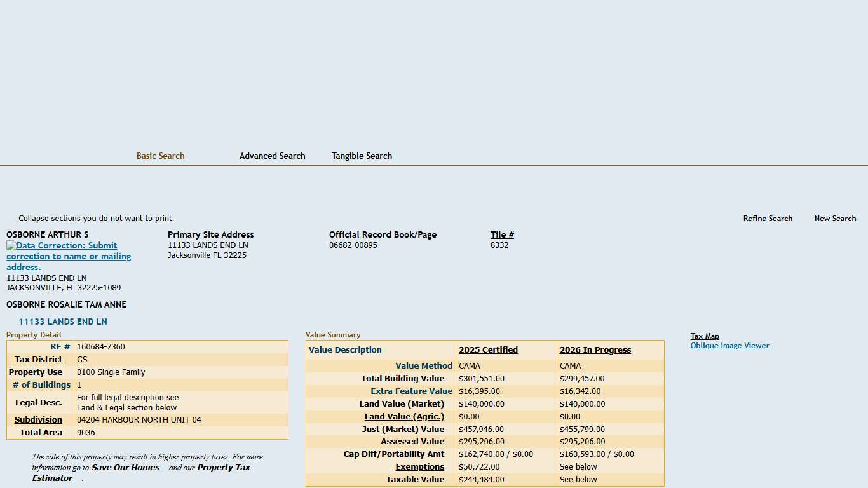Click the 2025 Certified column header
Screen dimensions: 868x488
[x=488, y=349]
